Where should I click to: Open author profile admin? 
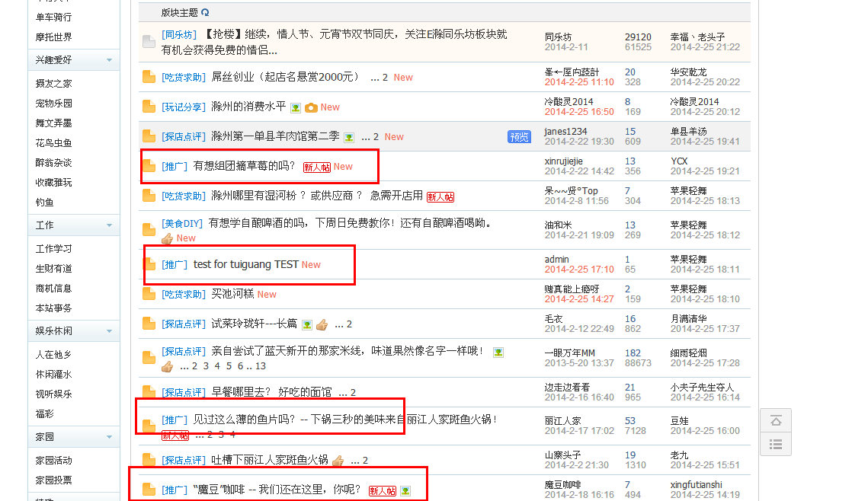pos(556,260)
